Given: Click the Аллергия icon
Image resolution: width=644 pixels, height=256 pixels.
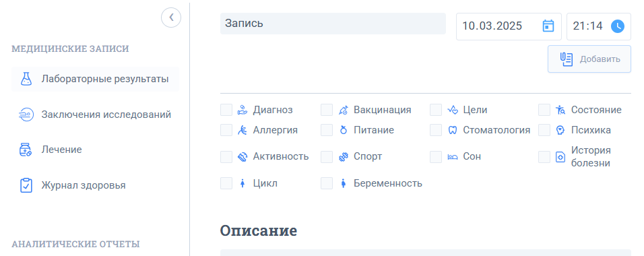Looking at the screenshot, I should (243, 130).
